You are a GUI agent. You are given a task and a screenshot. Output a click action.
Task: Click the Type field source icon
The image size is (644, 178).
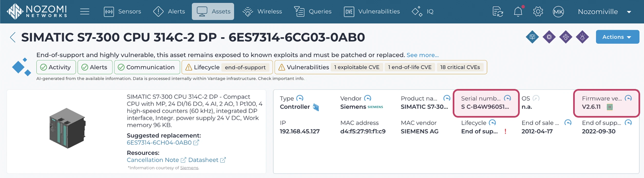(x=300, y=98)
